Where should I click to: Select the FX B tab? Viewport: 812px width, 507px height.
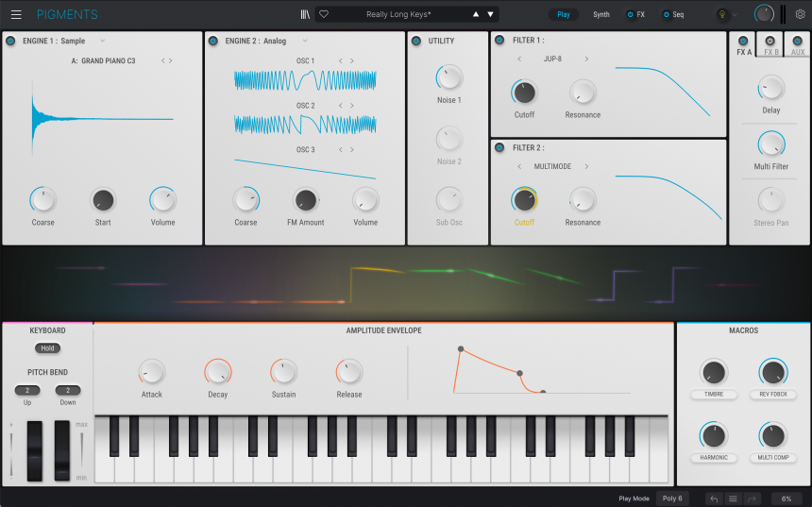pos(771,52)
